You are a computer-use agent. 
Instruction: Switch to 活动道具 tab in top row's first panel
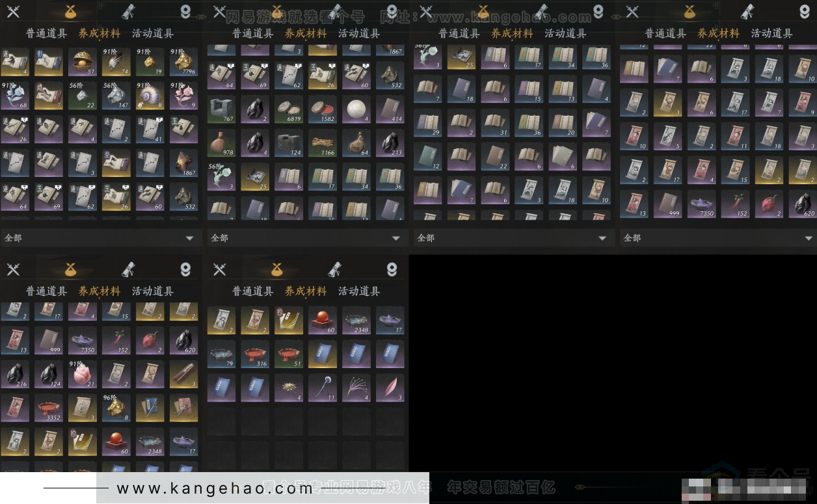coord(153,34)
